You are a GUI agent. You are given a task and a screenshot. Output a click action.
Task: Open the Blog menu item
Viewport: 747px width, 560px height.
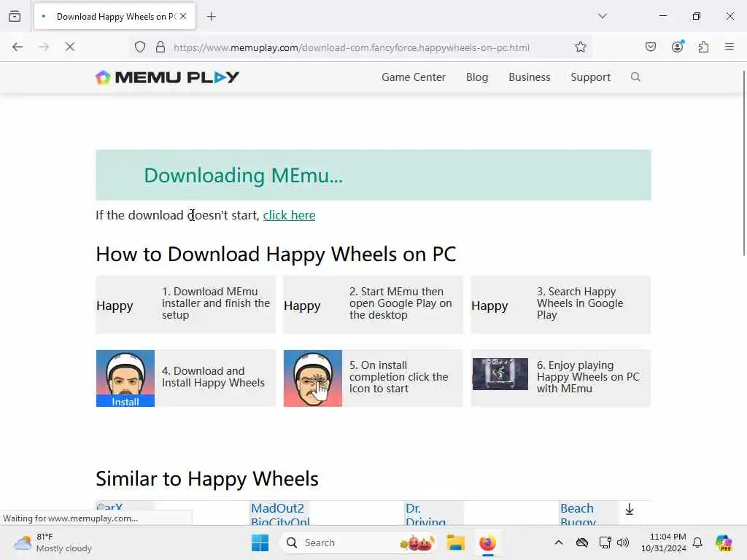pos(477,77)
